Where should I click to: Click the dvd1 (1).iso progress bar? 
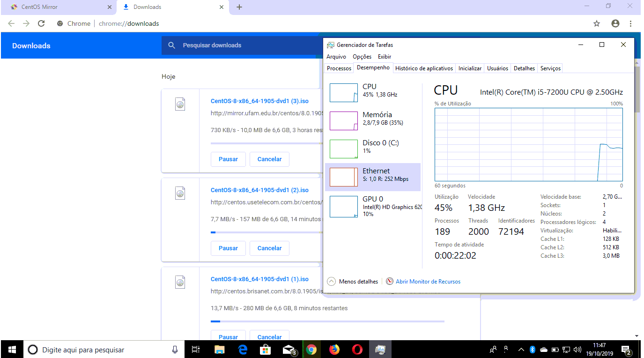coord(327,321)
